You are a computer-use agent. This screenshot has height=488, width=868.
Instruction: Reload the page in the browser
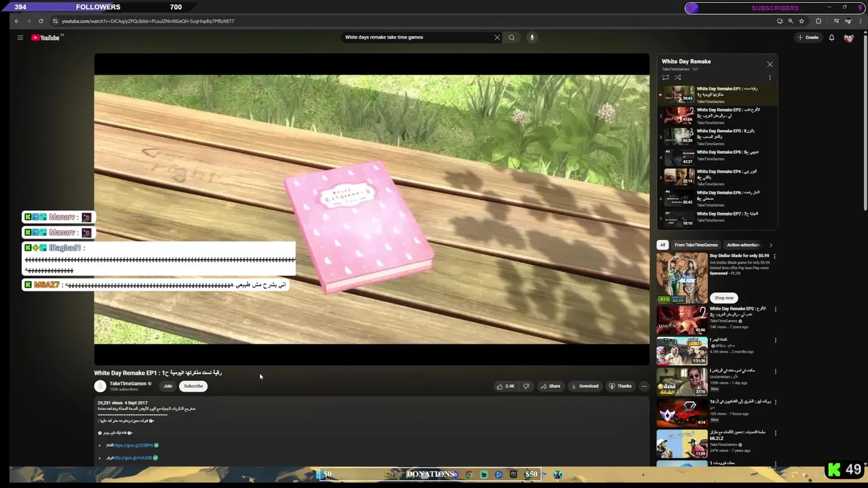click(x=41, y=21)
